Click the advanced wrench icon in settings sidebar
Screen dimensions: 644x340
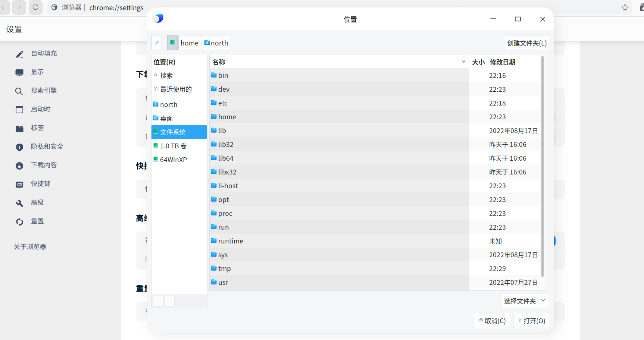[x=19, y=203]
